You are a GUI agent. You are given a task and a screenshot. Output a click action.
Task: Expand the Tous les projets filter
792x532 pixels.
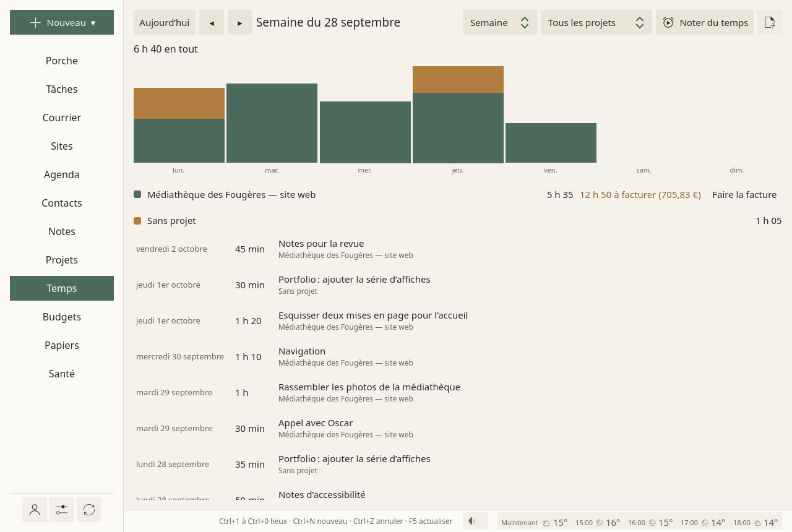596,22
